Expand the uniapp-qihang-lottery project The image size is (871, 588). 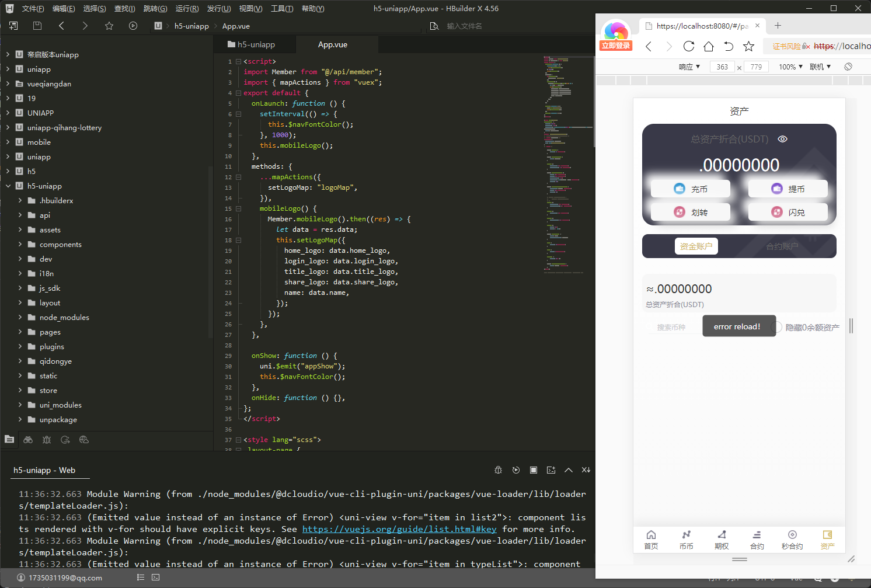pyautogui.click(x=8, y=128)
